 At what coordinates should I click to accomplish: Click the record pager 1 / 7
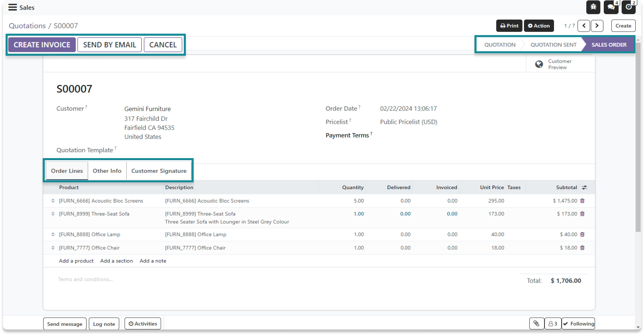pyautogui.click(x=569, y=26)
